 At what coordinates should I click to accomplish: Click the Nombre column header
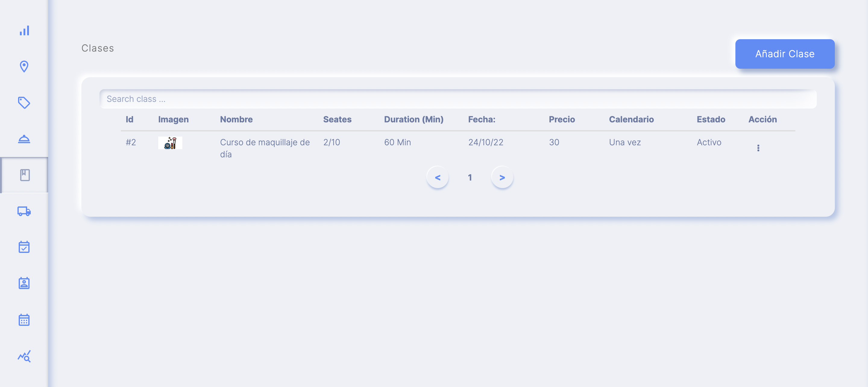pos(236,119)
